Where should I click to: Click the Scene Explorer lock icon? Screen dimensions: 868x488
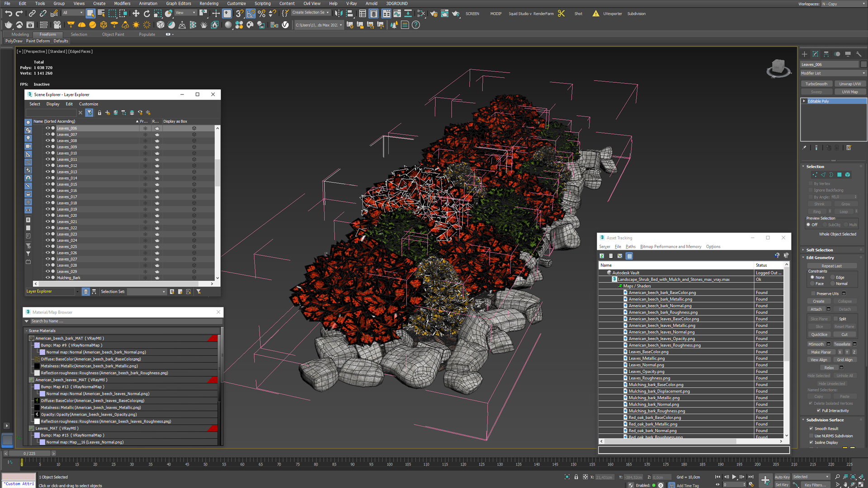[x=99, y=113]
